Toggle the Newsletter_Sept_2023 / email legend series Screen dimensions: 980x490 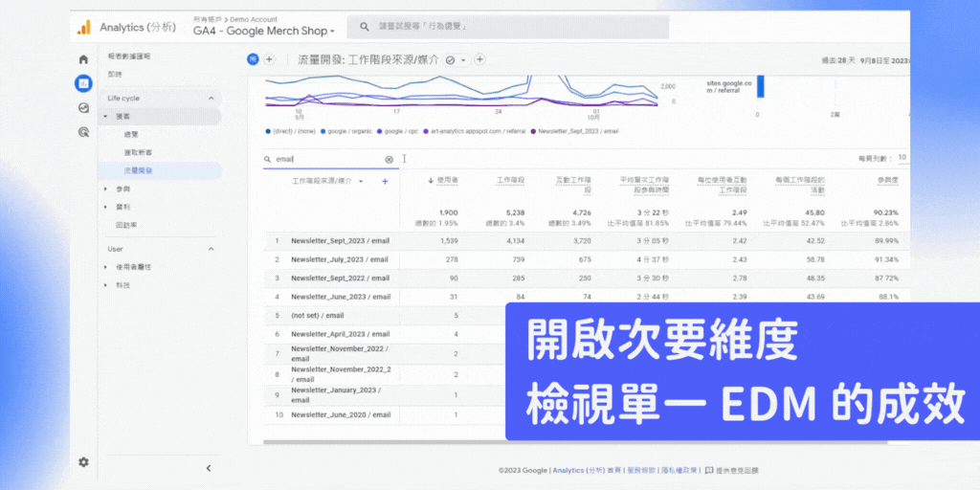[574, 131]
